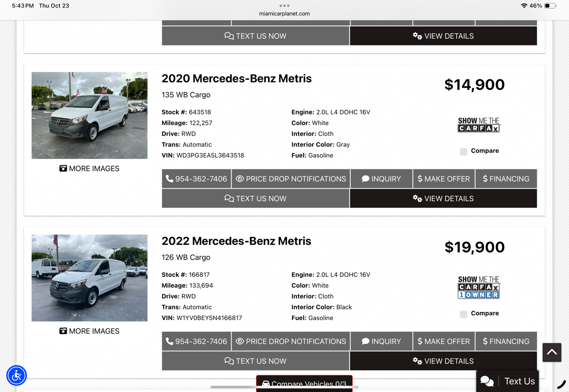
Task: Click the scroll-to-top arrow button
Action: pyautogui.click(x=552, y=352)
